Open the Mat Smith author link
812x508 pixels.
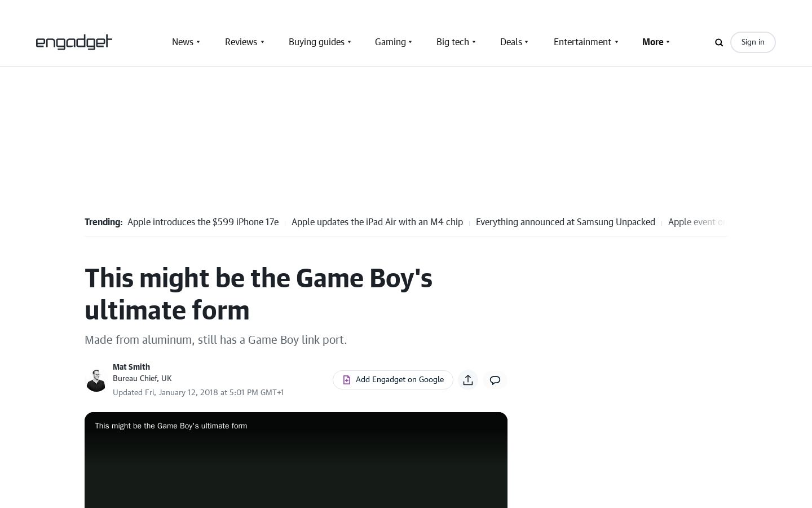pyautogui.click(x=131, y=367)
